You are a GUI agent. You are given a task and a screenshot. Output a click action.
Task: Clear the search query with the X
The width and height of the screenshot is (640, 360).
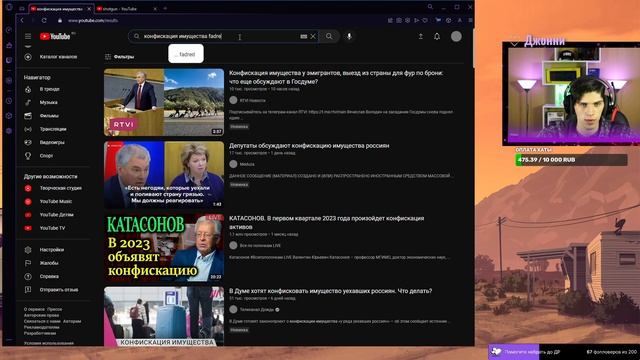point(313,36)
